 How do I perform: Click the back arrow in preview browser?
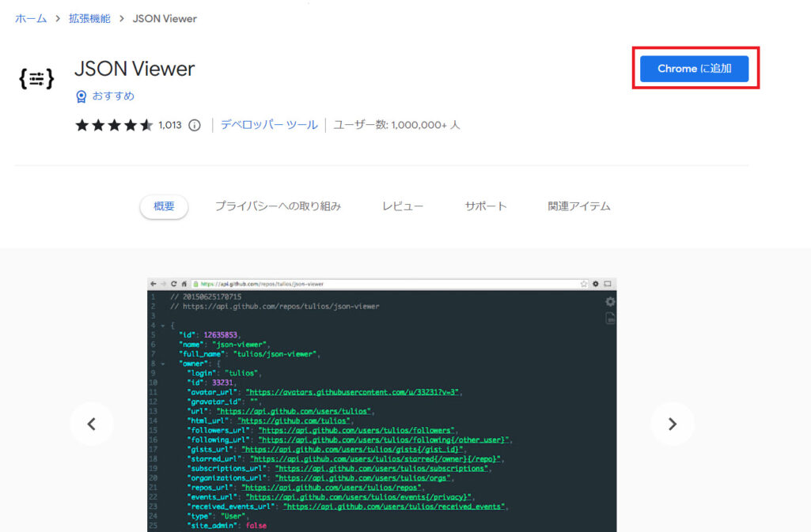pyautogui.click(x=153, y=284)
